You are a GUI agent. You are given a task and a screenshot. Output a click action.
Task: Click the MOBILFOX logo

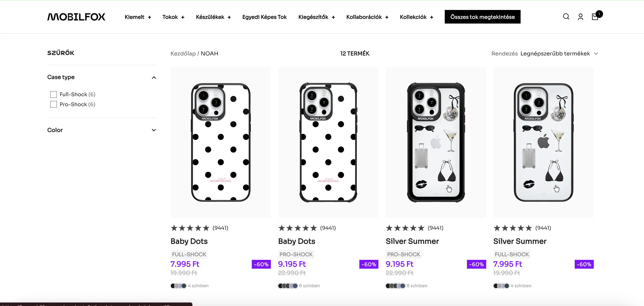(x=76, y=17)
